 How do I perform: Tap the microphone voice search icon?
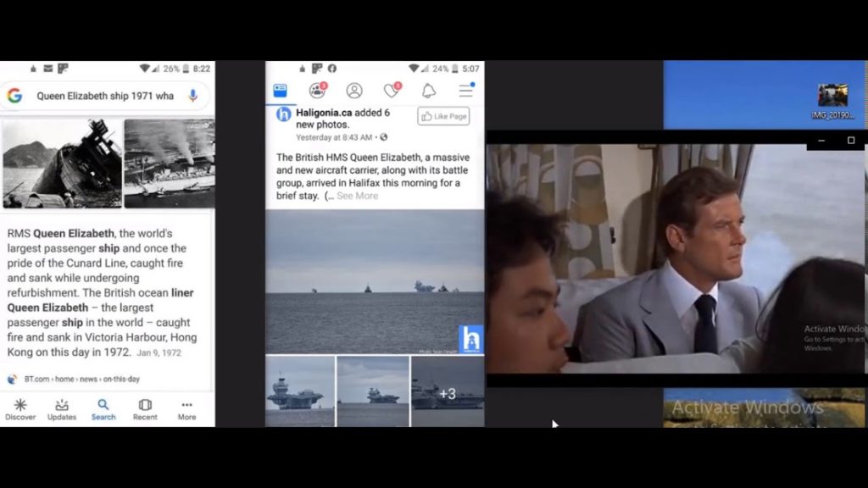point(192,96)
